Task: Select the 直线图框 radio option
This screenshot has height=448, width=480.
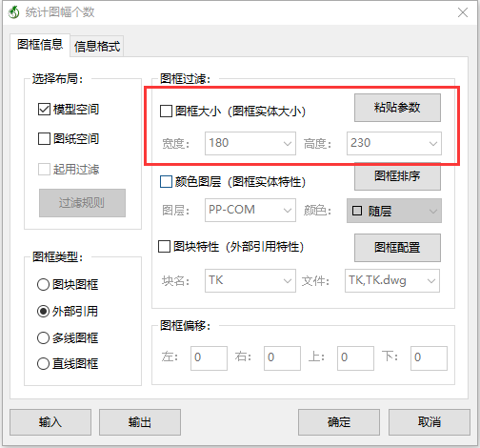Action: (43, 364)
